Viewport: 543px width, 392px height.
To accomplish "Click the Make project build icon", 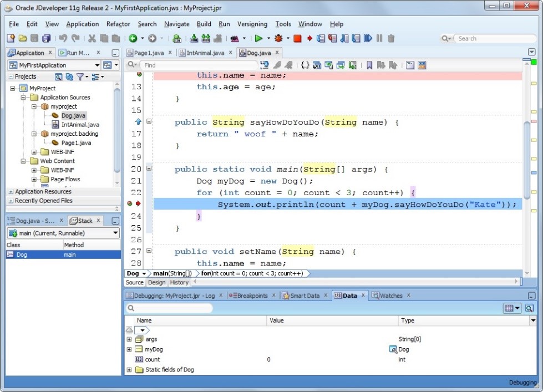I will coord(194,38).
